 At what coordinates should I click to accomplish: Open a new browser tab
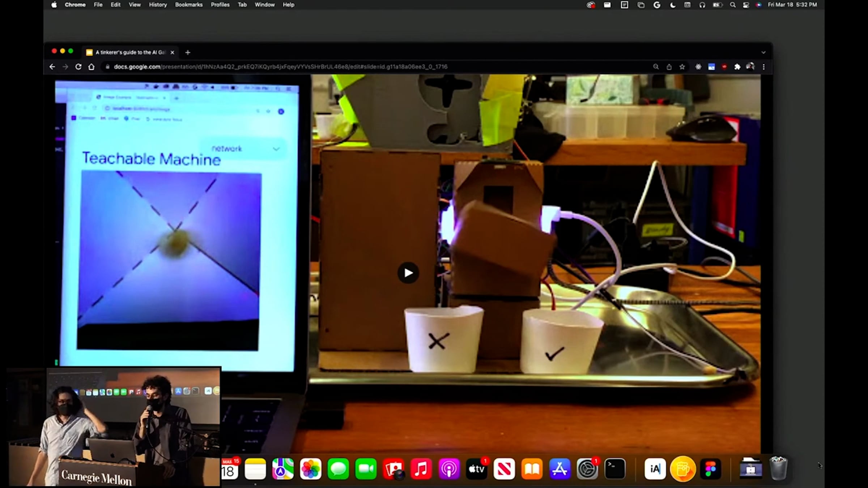click(187, 52)
